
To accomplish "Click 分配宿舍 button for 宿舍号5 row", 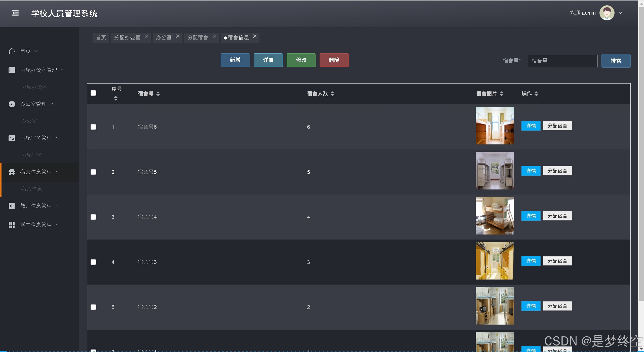I will click(x=557, y=171).
